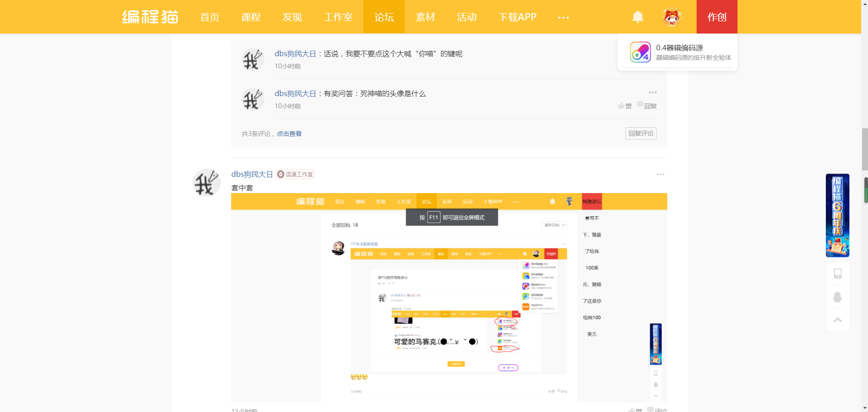Open the 下载APP nav item

517,17
